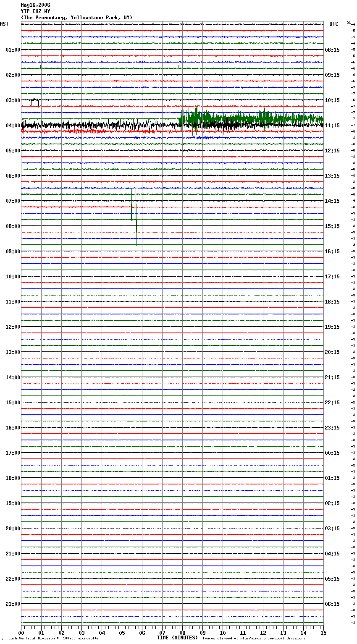Click the "21:15" UTC time label
This screenshot has height=644, width=357.
tap(332, 377)
